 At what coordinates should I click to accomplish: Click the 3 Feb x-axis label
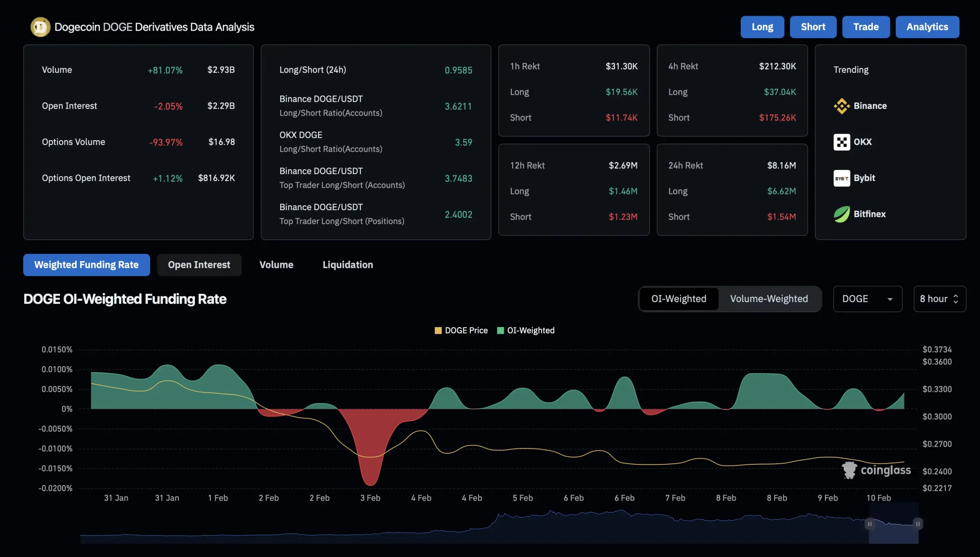click(x=370, y=498)
